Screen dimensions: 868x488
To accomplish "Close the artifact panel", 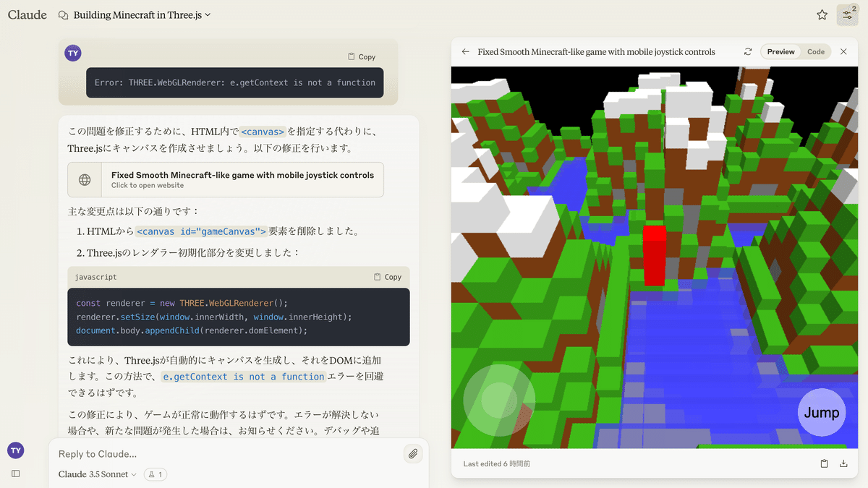I will 843,52.
